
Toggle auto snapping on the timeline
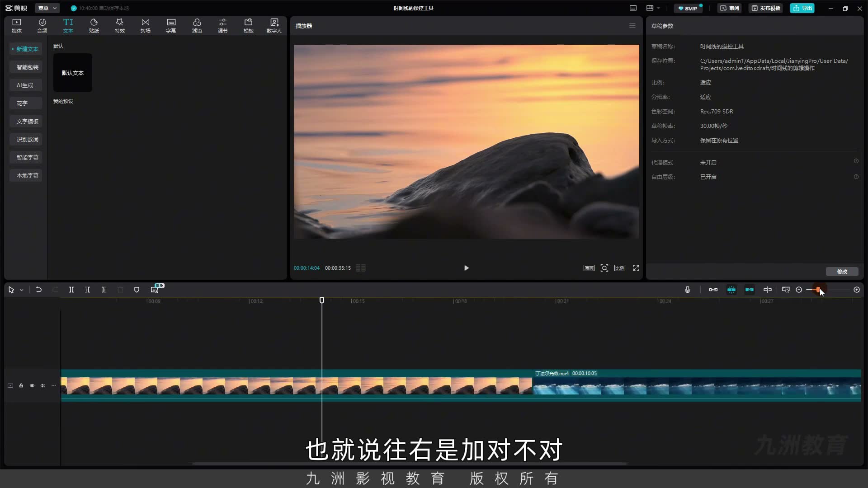coord(731,290)
